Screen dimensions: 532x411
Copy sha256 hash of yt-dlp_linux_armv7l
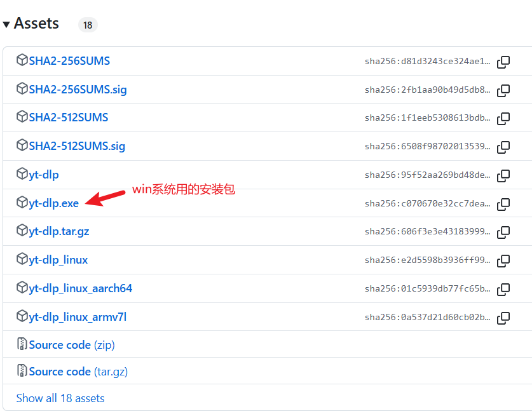click(503, 318)
